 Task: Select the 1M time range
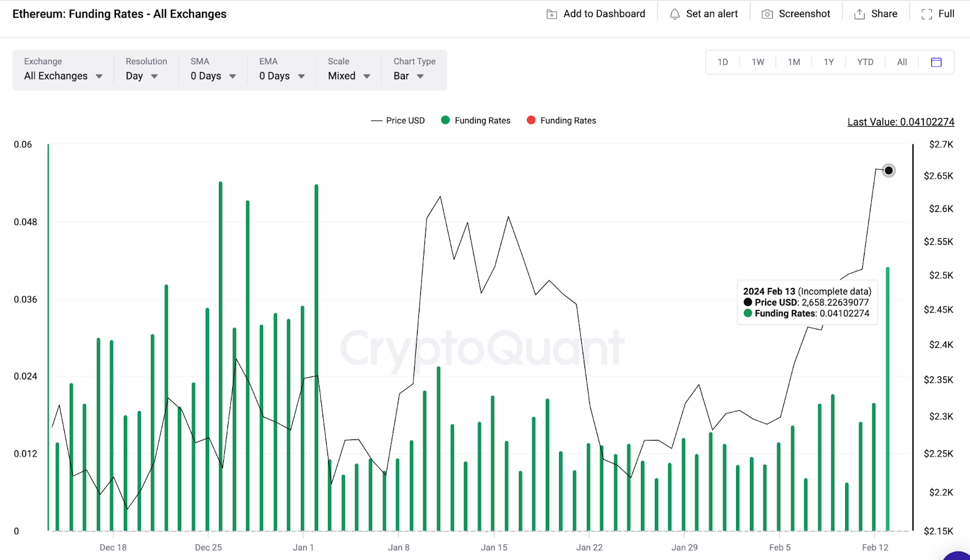pyautogui.click(x=794, y=62)
